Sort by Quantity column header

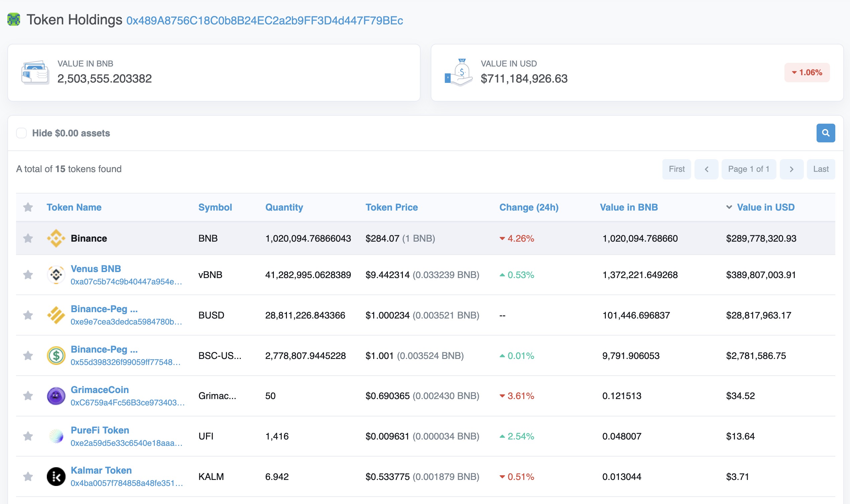[284, 207]
